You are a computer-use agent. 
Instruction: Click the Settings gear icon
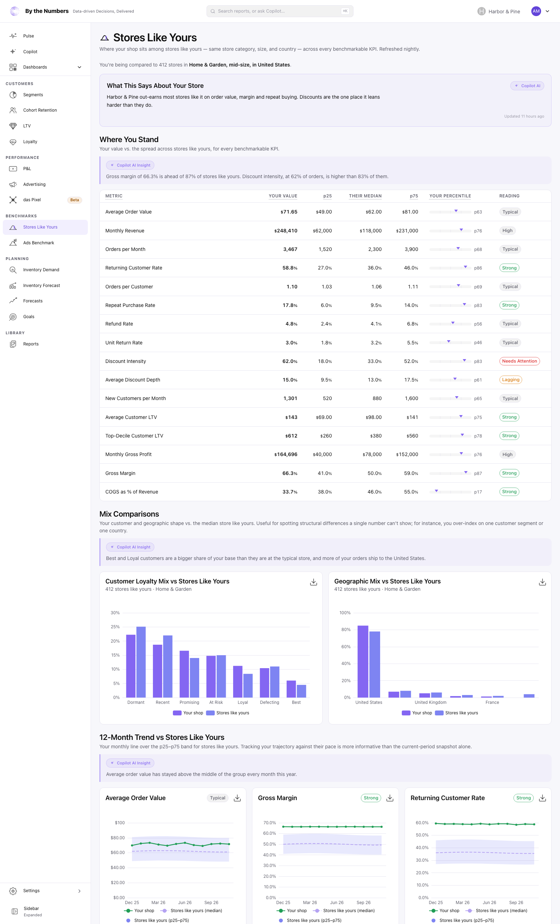click(x=13, y=891)
